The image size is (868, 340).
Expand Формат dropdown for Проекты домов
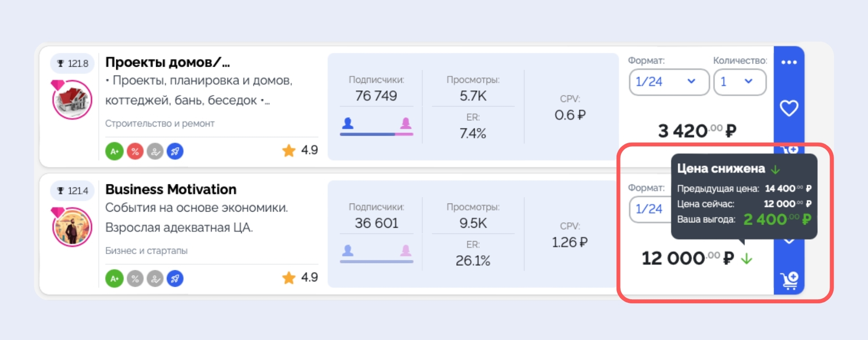pos(668,82)
